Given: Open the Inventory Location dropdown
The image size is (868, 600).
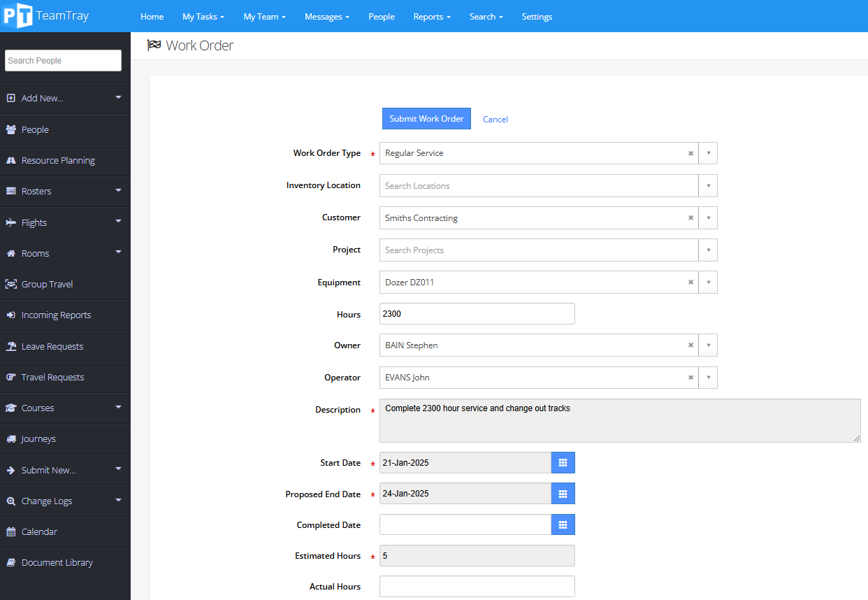Looking at the screenshot, I should 708,185.
